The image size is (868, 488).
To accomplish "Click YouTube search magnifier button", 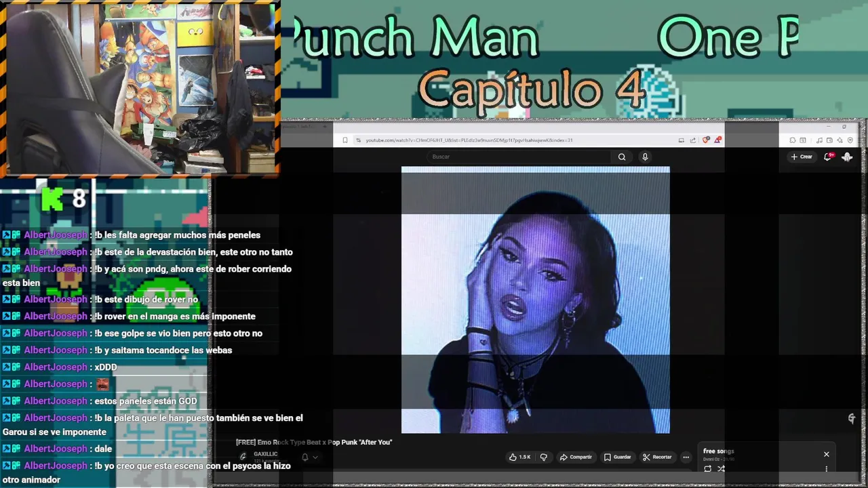I will tap(622, 157).
